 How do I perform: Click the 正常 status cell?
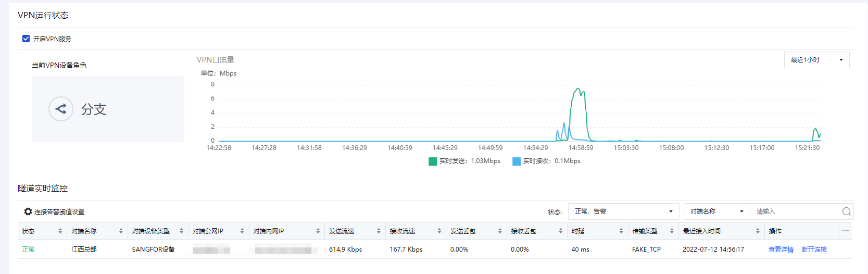[28, 250]
